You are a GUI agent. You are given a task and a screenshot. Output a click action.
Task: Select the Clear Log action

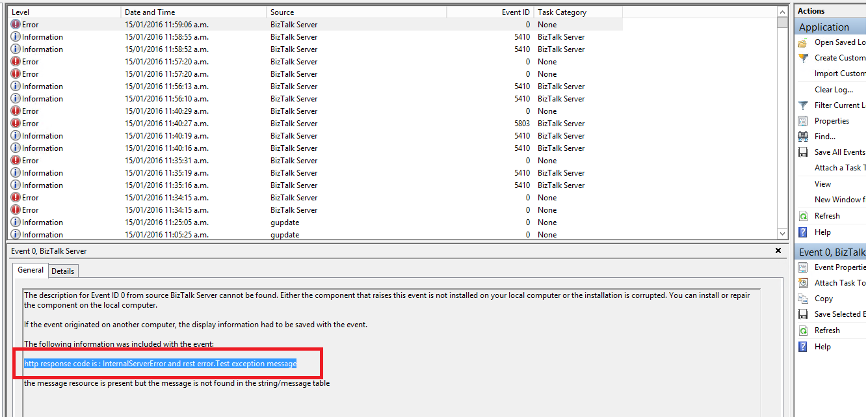[x=834, y=90]
